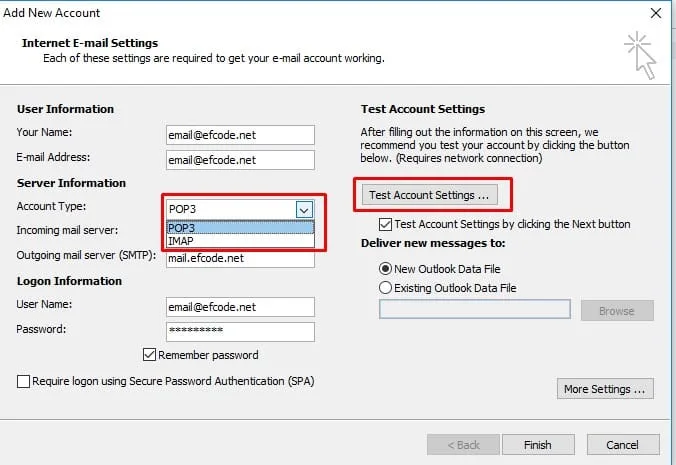Click the Password field
This screenshot has width=676, height=465.
click(240, 331)
